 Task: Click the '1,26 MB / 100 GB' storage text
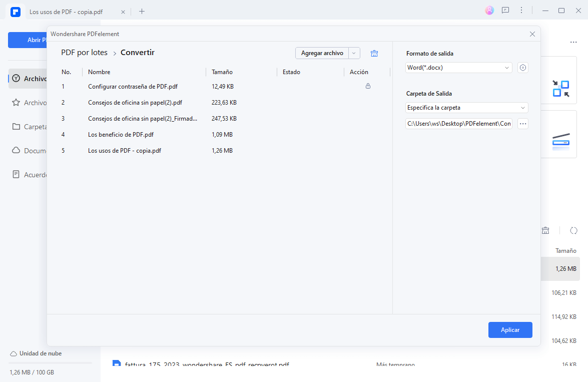[x=32, y=372]
